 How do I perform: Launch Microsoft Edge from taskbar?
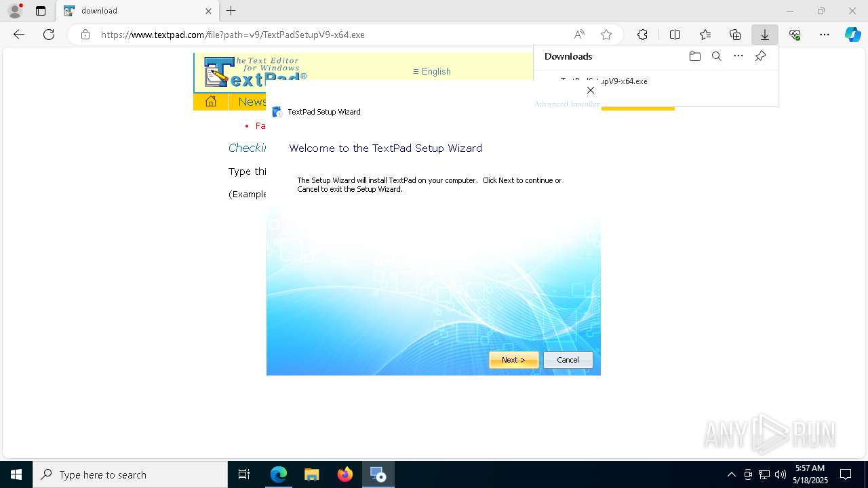click(x=279, y=474)
